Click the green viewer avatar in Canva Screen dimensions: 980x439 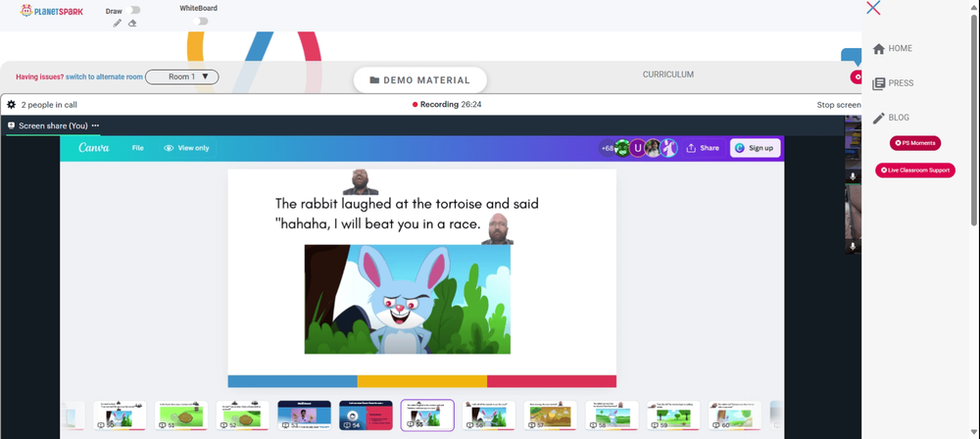(622, 148)
